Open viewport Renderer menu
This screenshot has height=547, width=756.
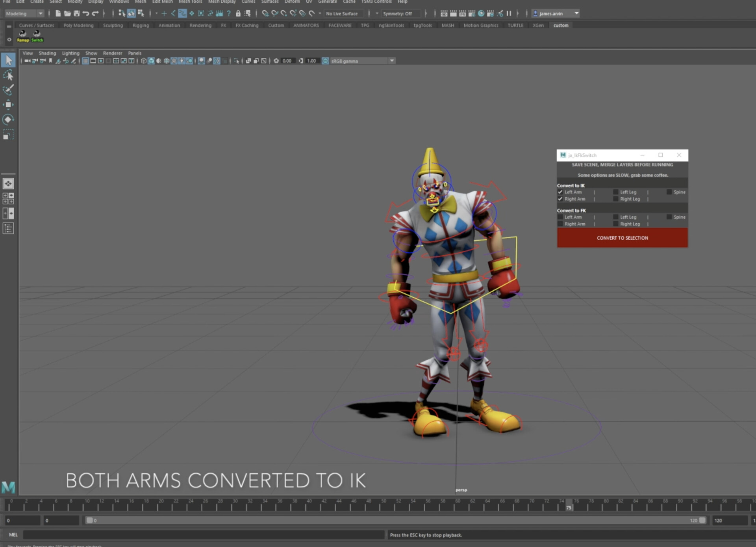[x=113, y=53]
